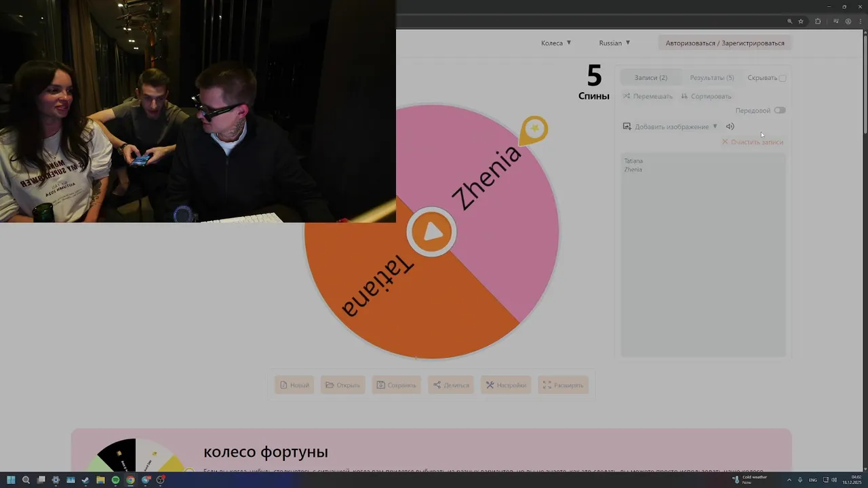Image resolution: width=868 pixels, height=488 pixels.
Task: Click the Chrome taskbar icon
Action: pyautogui.click(x=130, y=480)
